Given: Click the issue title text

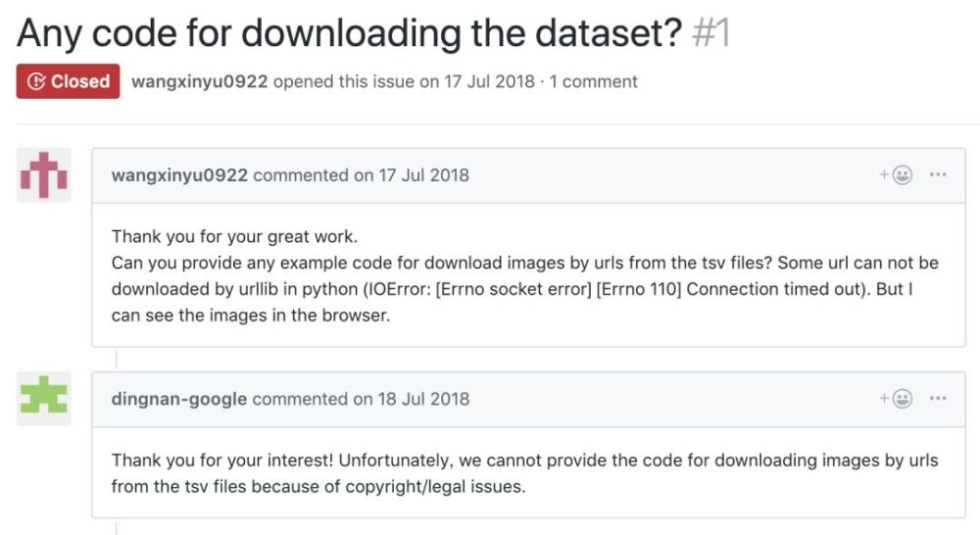Looking at the screenshot, I should pos(350,33).
